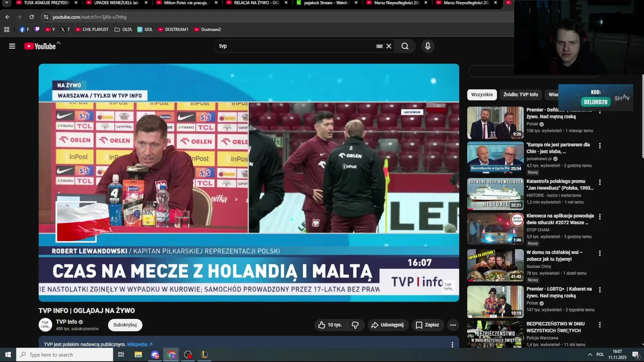Open the Dostream2 bookmark

207,30
